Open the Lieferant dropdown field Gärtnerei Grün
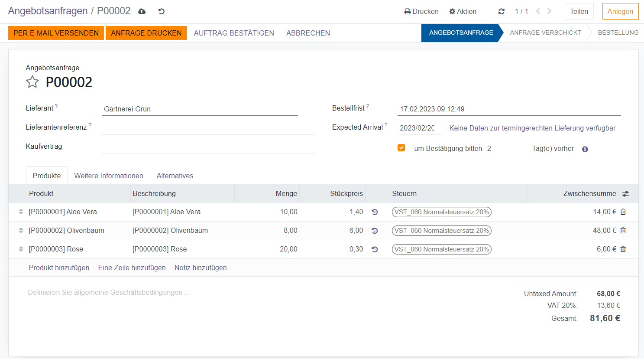 click(200, 109)
